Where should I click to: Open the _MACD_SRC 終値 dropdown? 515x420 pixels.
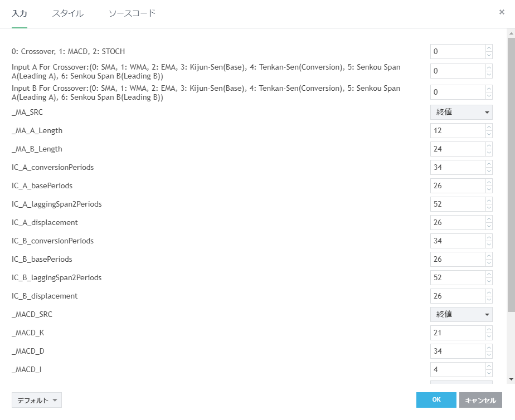[461, 314]
